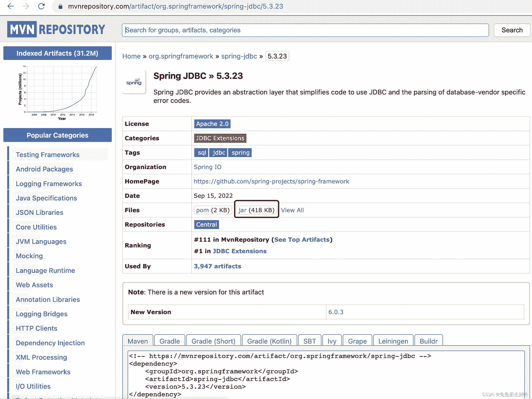Click the browser forward arrow

(26, 6)
